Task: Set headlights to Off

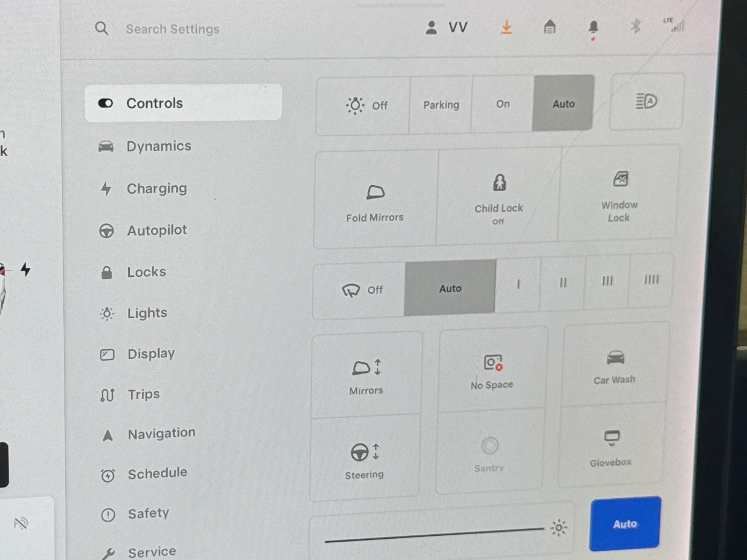Action: (x=363, y=106)
